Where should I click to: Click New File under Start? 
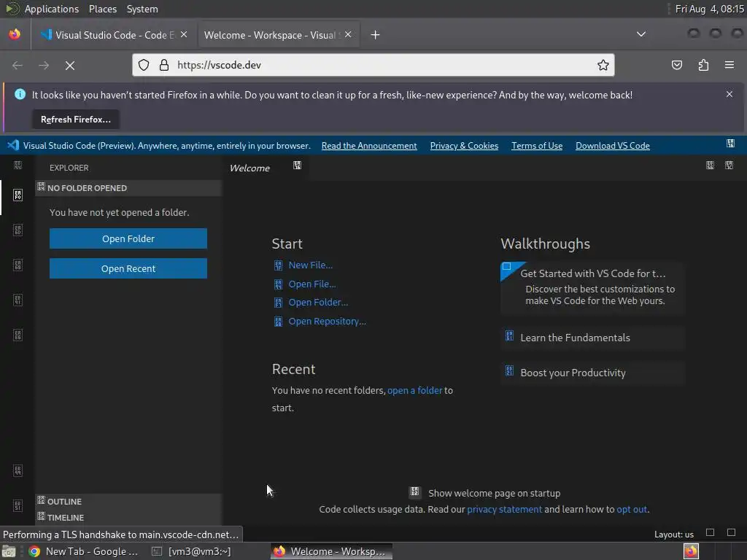coord(311,265)
